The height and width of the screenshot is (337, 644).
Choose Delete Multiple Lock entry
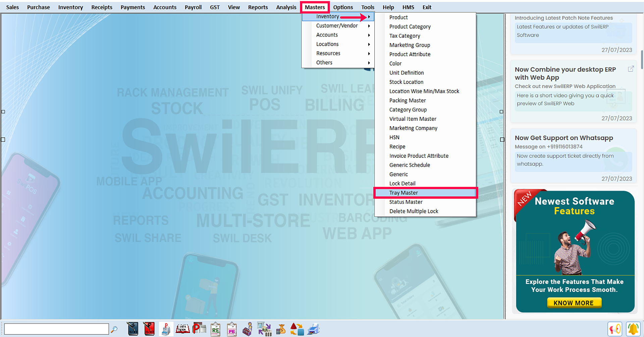(x=425, y=211)
